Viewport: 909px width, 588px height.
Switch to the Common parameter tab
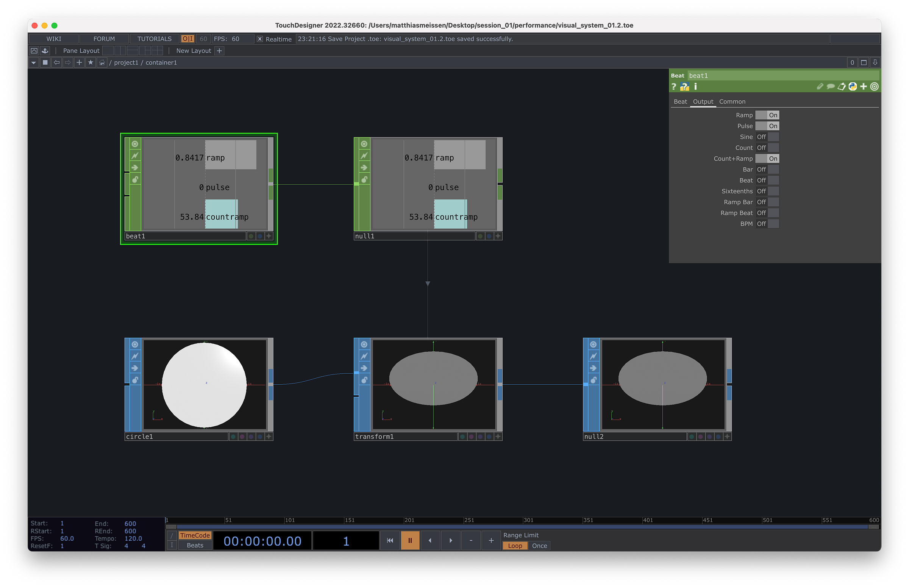tap(732, 101)
